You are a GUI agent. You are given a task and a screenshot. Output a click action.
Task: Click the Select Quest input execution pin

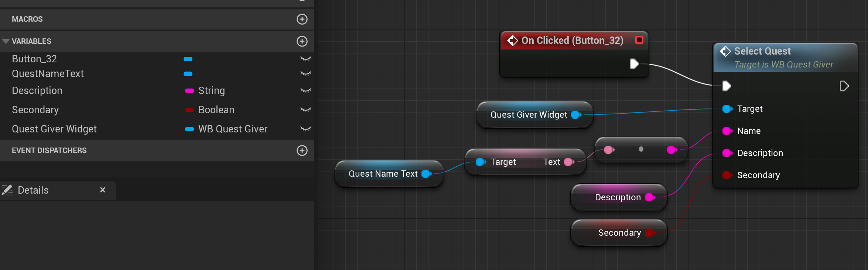pos(727,86)
